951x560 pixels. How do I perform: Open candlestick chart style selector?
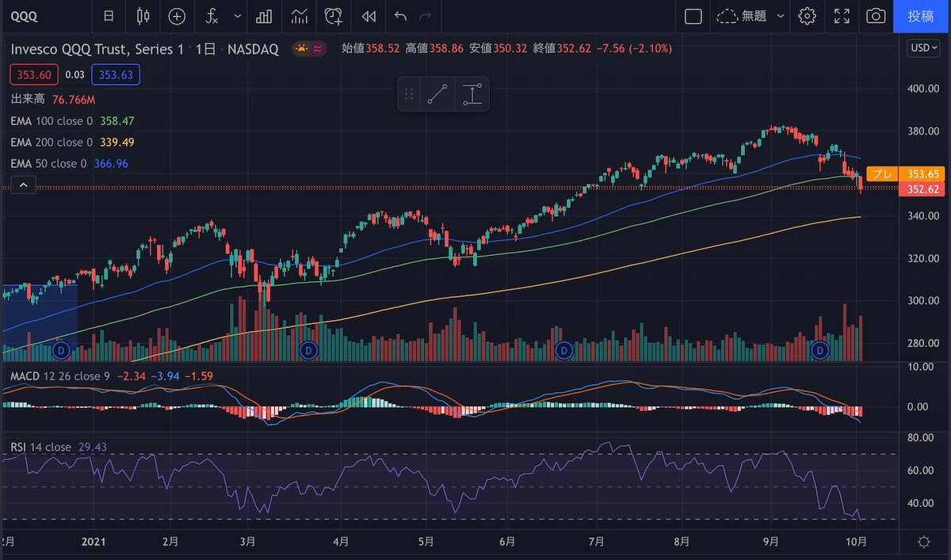143,16
